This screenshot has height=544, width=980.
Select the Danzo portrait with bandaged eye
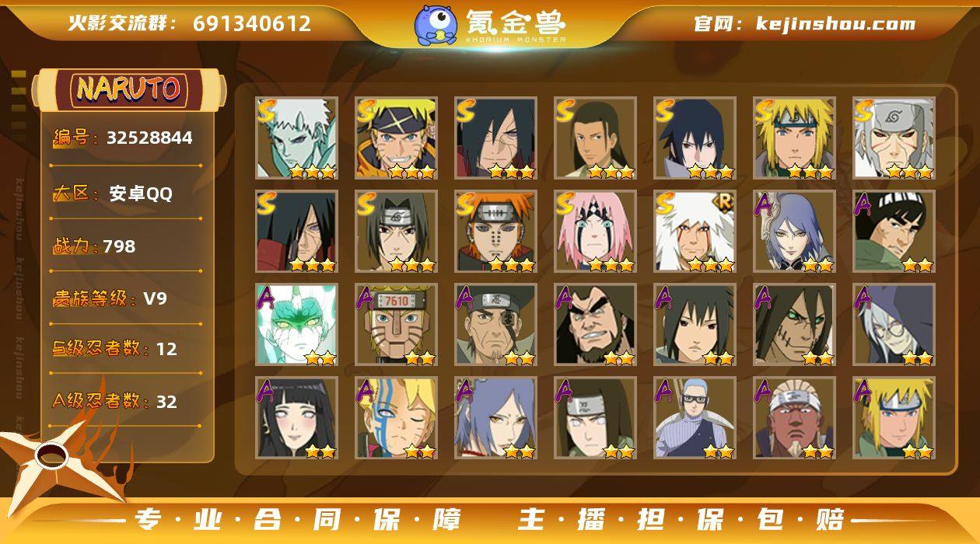[x=496, y=325]
